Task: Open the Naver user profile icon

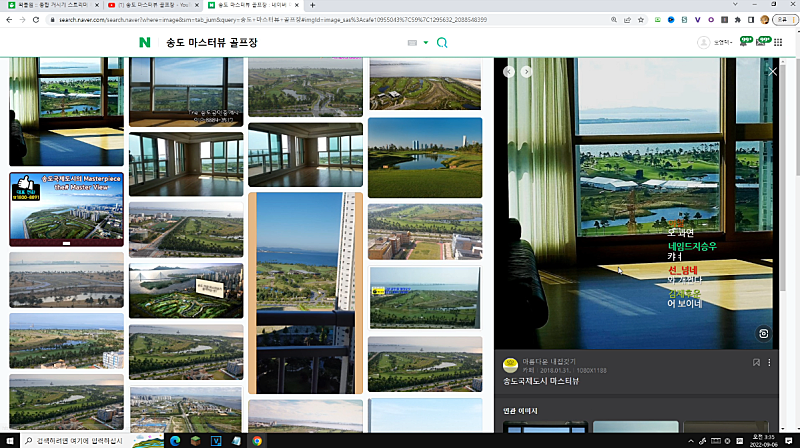Action: [x=704, y=42]
